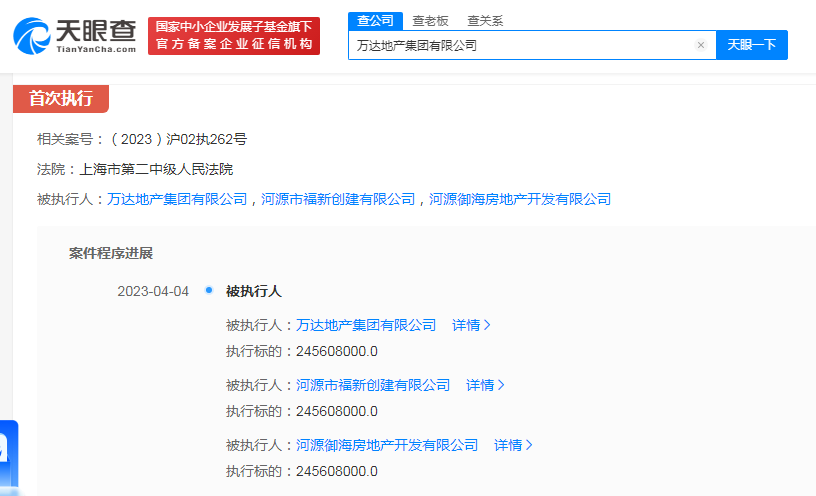816x496 pixels.
Task: Click the red 国家中小企业发展子基金旗下 banner
Action: click(x=234, y=36)
